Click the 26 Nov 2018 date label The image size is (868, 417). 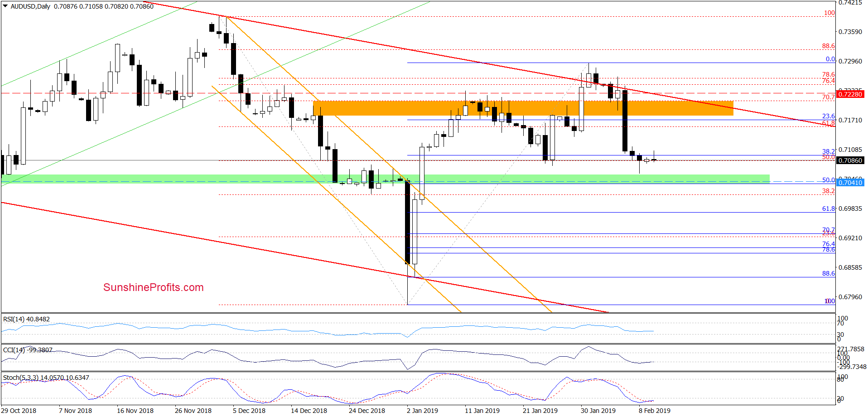pyautogui.click(x=193, y=411)
